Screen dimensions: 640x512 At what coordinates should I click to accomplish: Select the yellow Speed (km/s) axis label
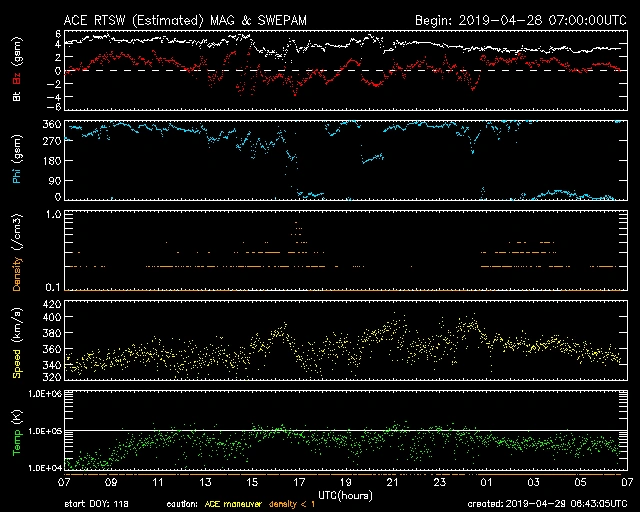click(18, 343)
